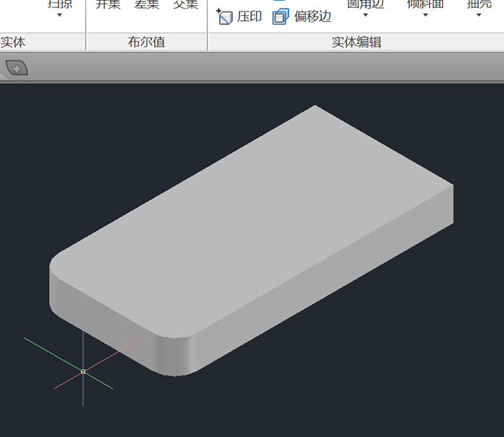
Task: Open the new drawing tab plus button
Action: [x=17, y=68]
